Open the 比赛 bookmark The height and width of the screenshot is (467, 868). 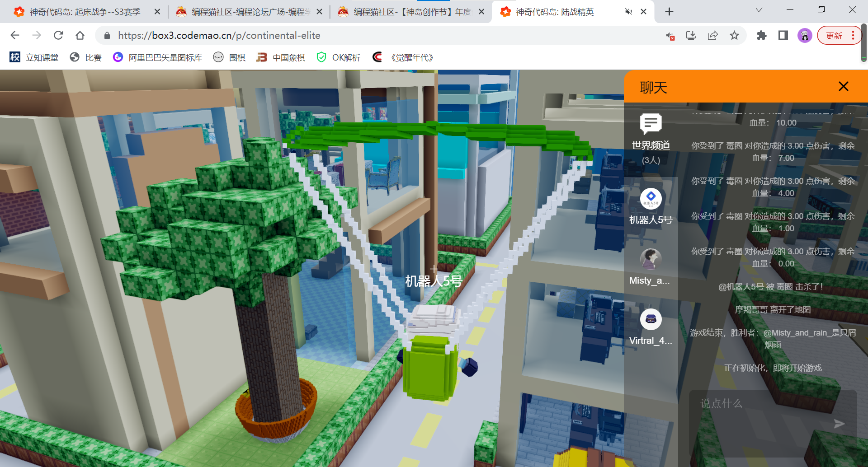pyautogui.click(x=86, y=57)
